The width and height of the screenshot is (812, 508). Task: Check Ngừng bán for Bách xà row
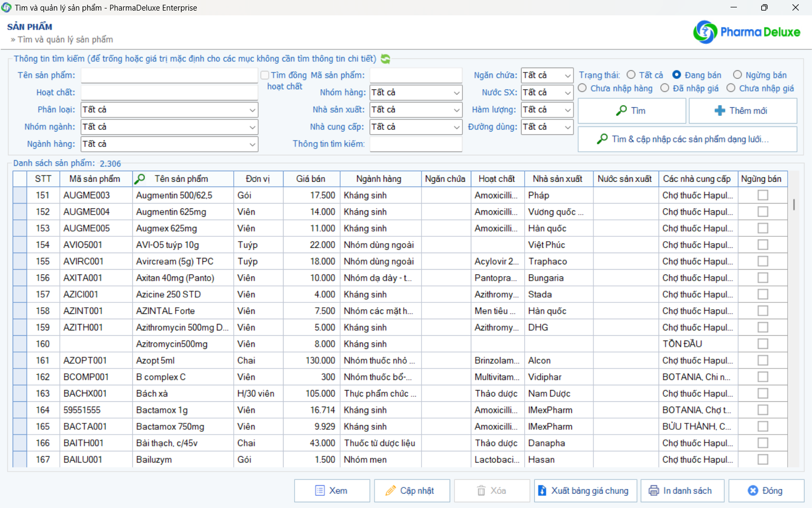(762, 393)
